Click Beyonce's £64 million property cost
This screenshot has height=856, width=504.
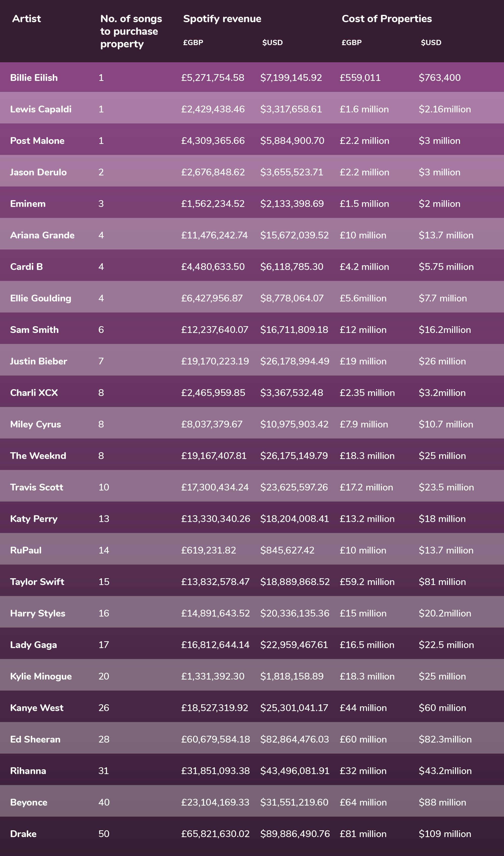363,802
